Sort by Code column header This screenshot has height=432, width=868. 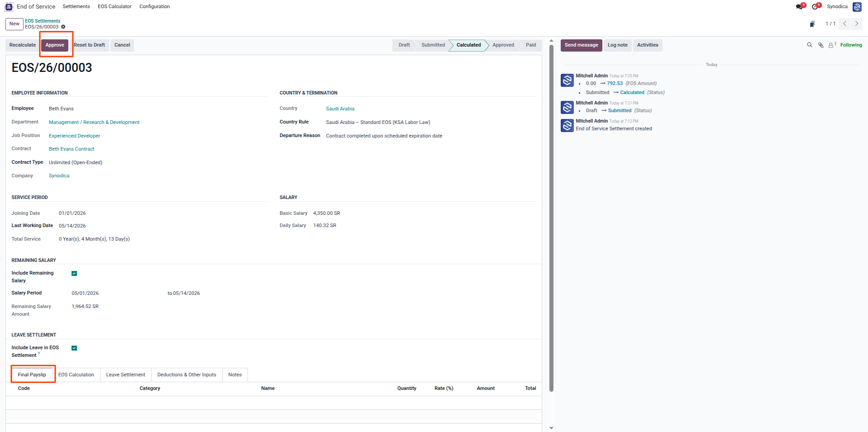click(24, 388)
